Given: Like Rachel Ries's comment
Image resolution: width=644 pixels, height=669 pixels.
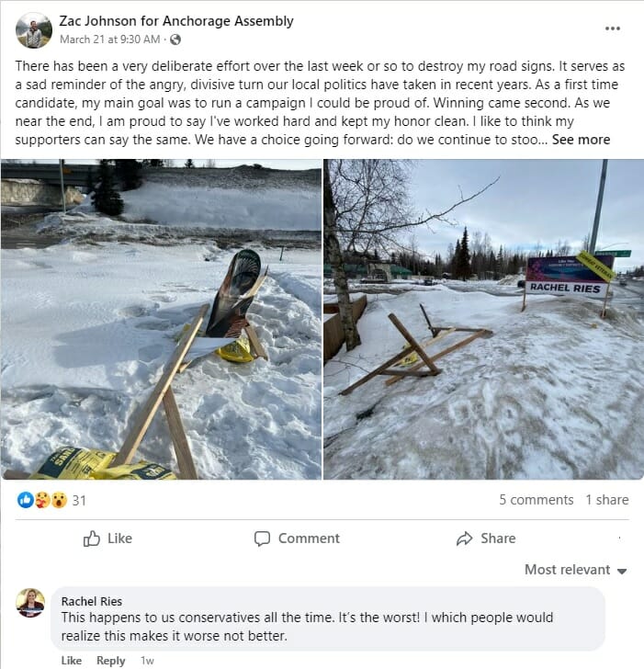Looking at the screenshot, I should [72, 661].
